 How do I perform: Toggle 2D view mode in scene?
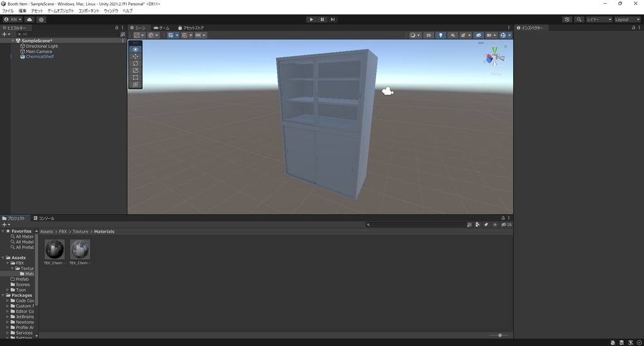point(428,35)
